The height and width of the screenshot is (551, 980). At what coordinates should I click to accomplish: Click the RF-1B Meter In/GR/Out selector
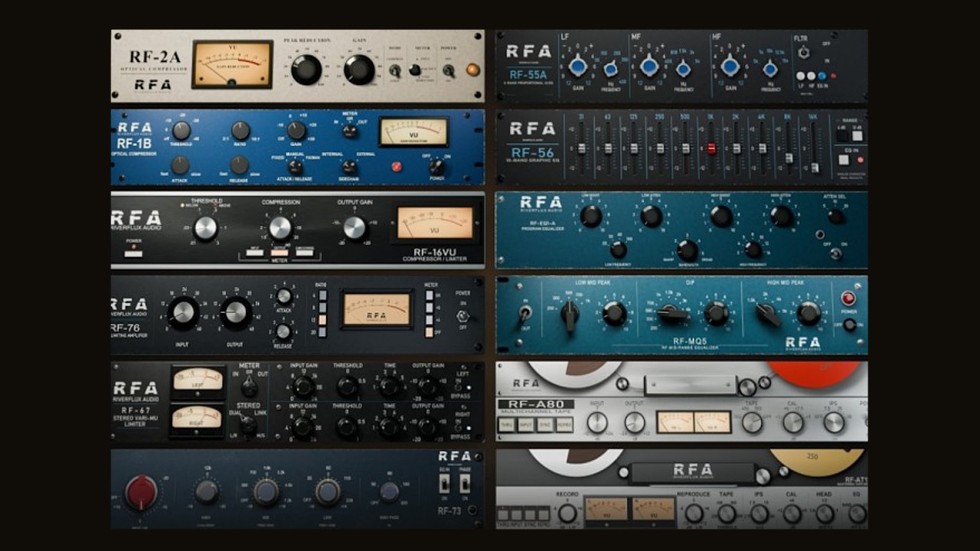(350, 131)
